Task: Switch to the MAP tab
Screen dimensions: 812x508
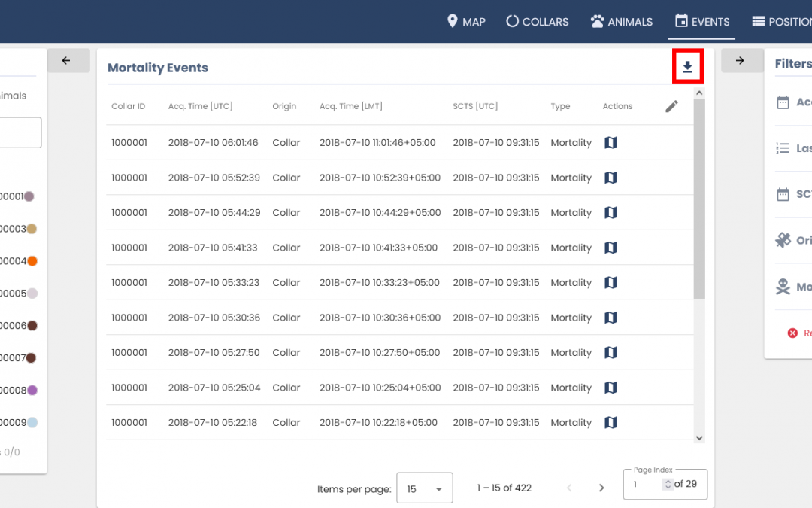Action: (466, 22)
